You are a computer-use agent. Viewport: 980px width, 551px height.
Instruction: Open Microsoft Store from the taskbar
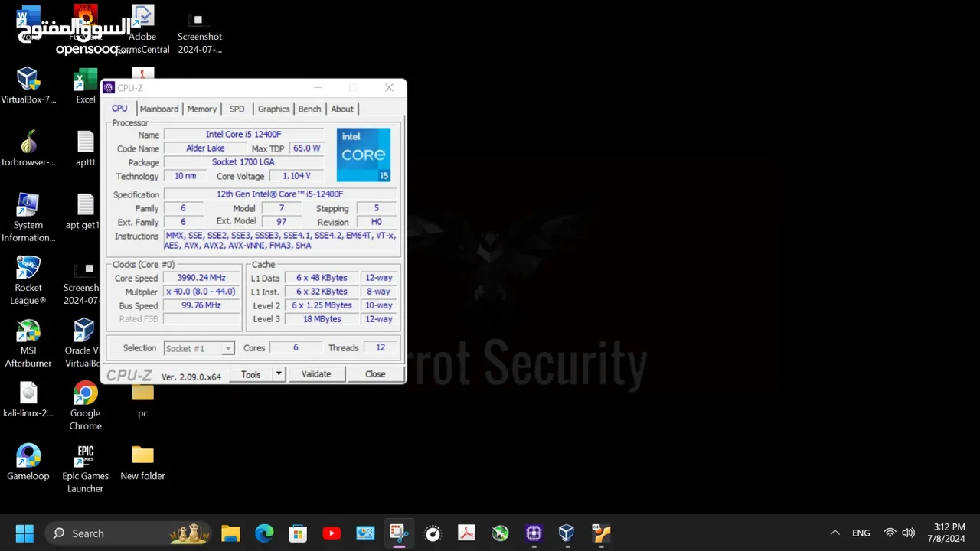298,533
